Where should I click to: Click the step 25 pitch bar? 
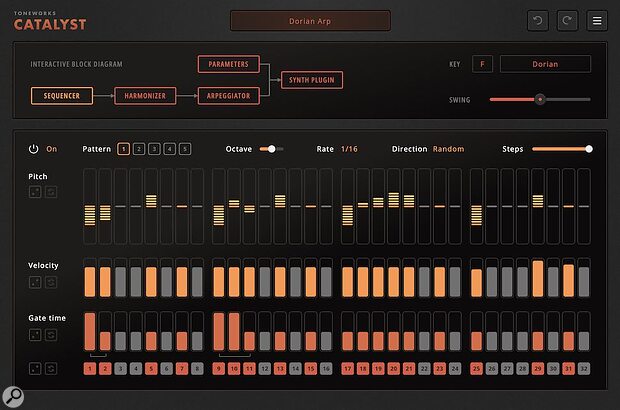(476, 206)
